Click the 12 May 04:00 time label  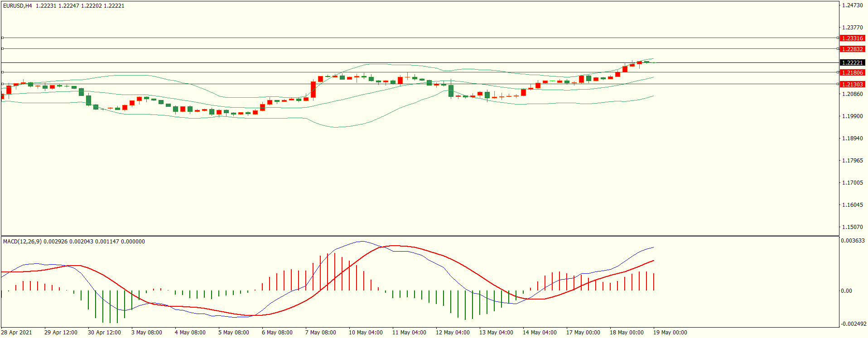click(x=453, y=333)
